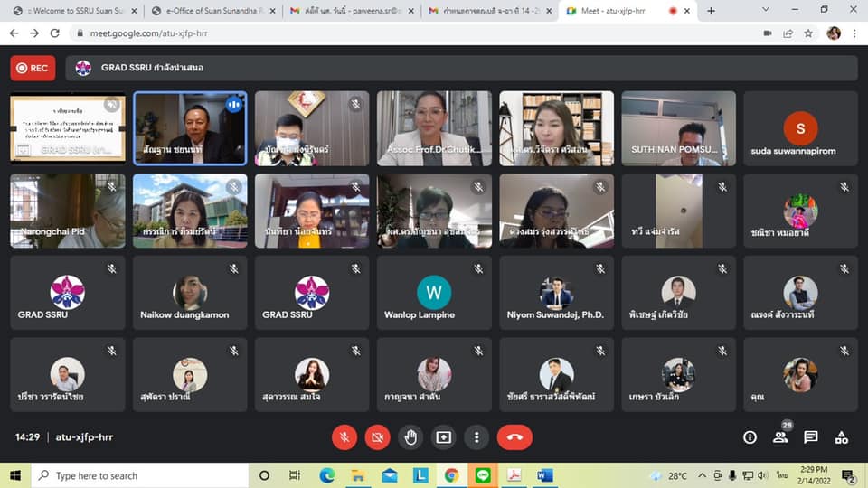The width and height of the screenshot is (868, 488).
Task: Open the meeting details info icon
Action: click(x=750, y=437)
